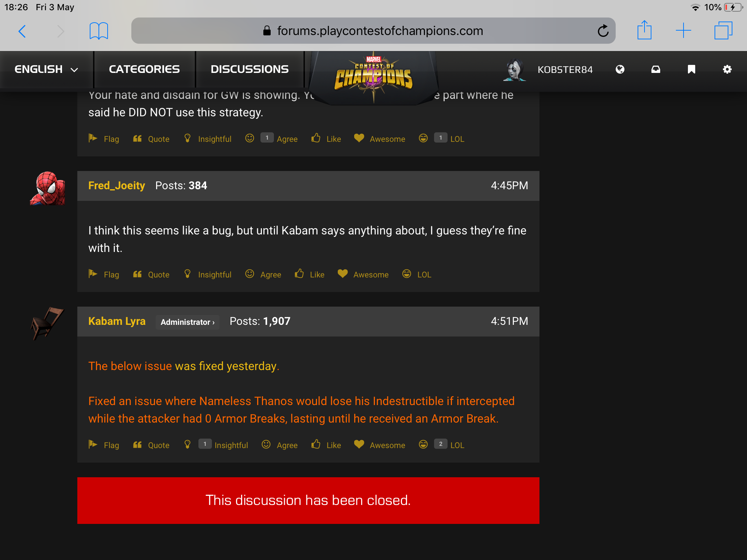Viewport: 747px width, 560px height.
Task: Go to the CATEGORIES menu
Action: tap(144, 69)
